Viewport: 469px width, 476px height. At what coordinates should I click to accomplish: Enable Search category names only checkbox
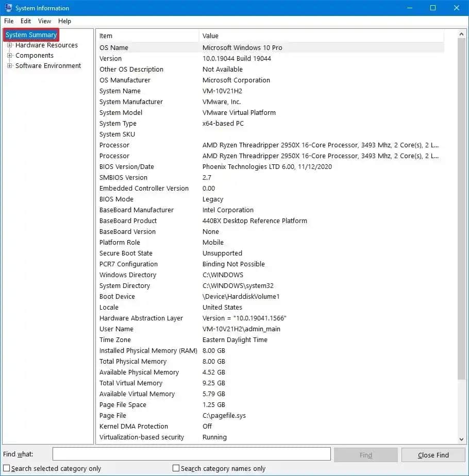coord(176,468)
